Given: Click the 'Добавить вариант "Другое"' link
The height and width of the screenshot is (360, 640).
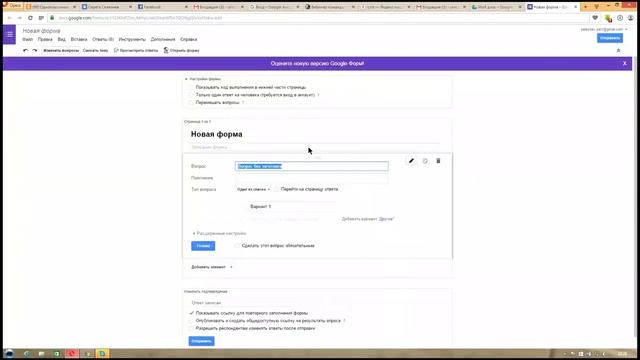Looking at the screenshot, I should (368, 219).
